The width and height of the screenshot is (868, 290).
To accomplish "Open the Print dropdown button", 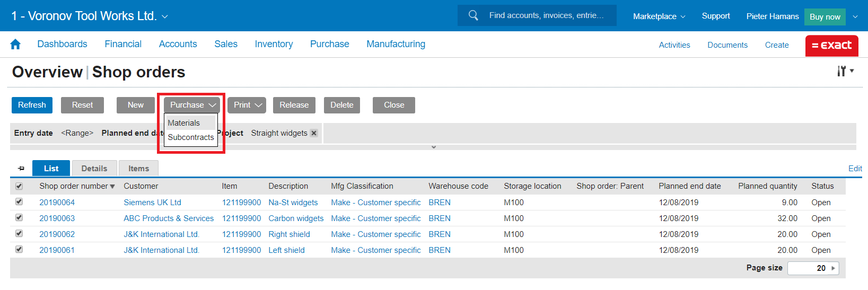I will pos(247,105).
